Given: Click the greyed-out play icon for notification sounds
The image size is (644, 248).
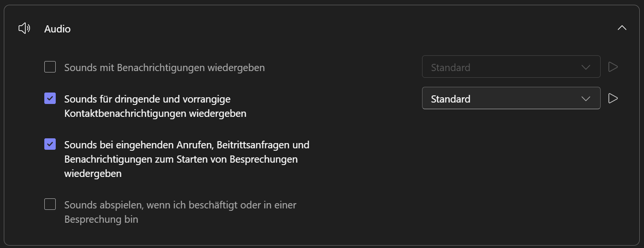Looking at the screenshot, I should 613,67.
